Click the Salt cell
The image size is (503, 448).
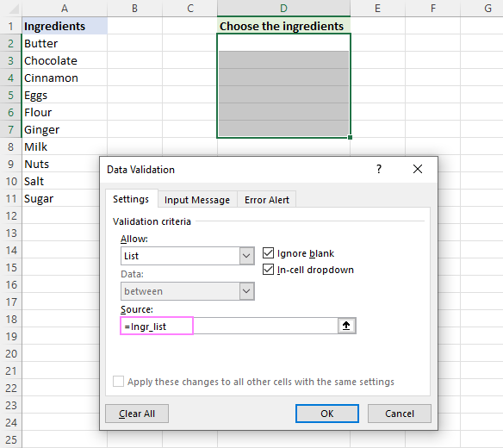tap(61, 181)
